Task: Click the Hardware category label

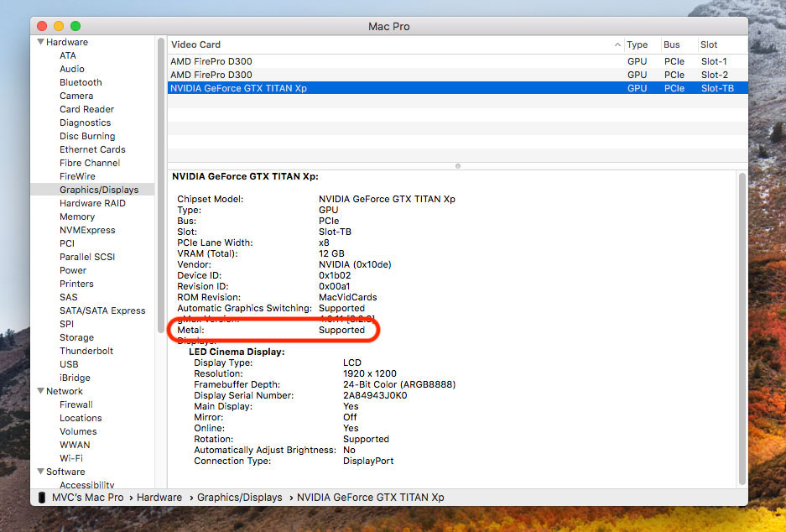Action: (x=66, y=42)
